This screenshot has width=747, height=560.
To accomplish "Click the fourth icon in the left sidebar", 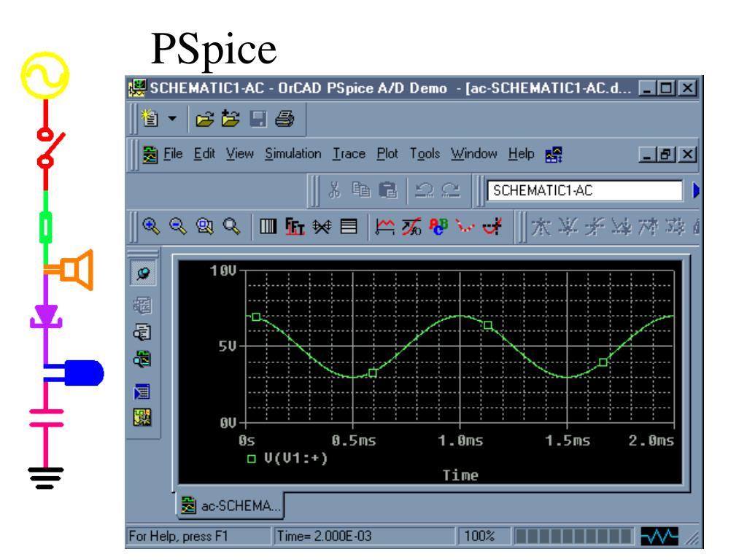I will click(x=142, y=358).
